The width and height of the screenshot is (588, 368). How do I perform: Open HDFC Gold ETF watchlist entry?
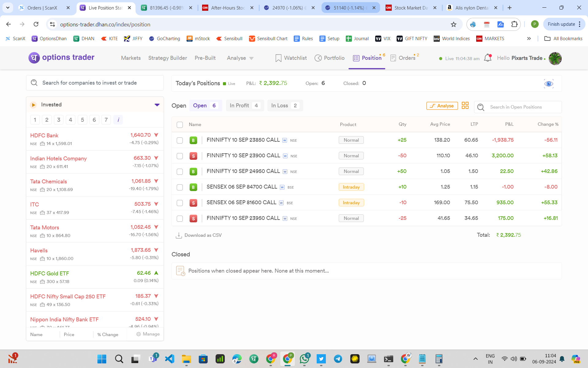click(x=95, y=277)
